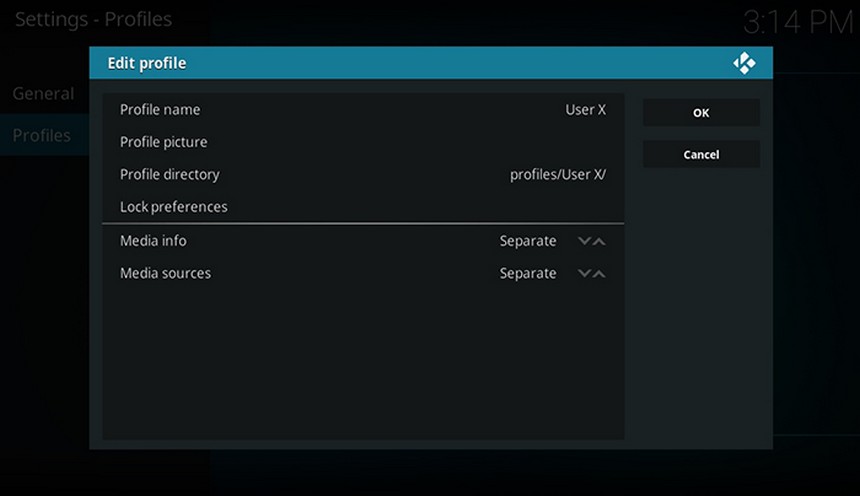Click the Separate value for Media info
860x496 pixels.
(x=528, y=241)
